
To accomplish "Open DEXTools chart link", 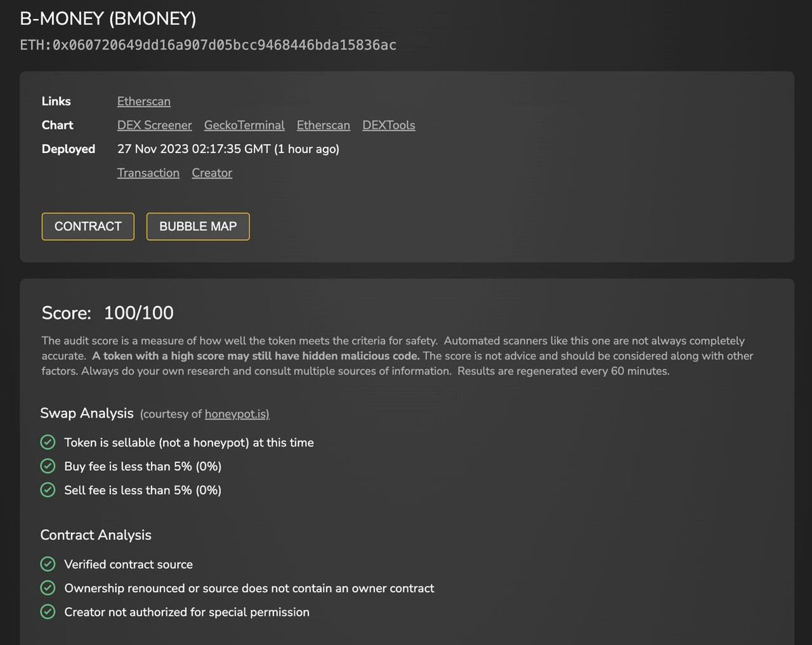I will [388, 125].
